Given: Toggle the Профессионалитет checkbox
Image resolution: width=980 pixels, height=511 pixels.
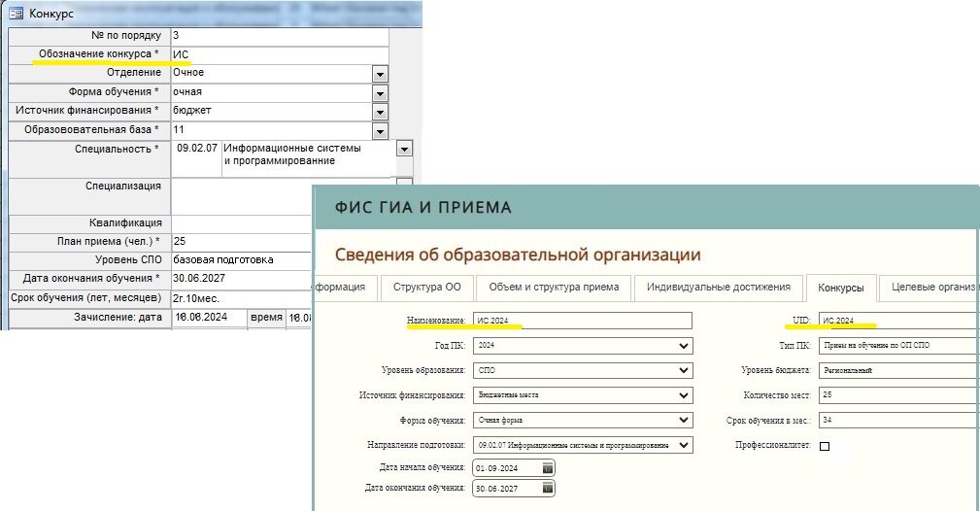Looking at the screenshot, I should pos(825,446).
